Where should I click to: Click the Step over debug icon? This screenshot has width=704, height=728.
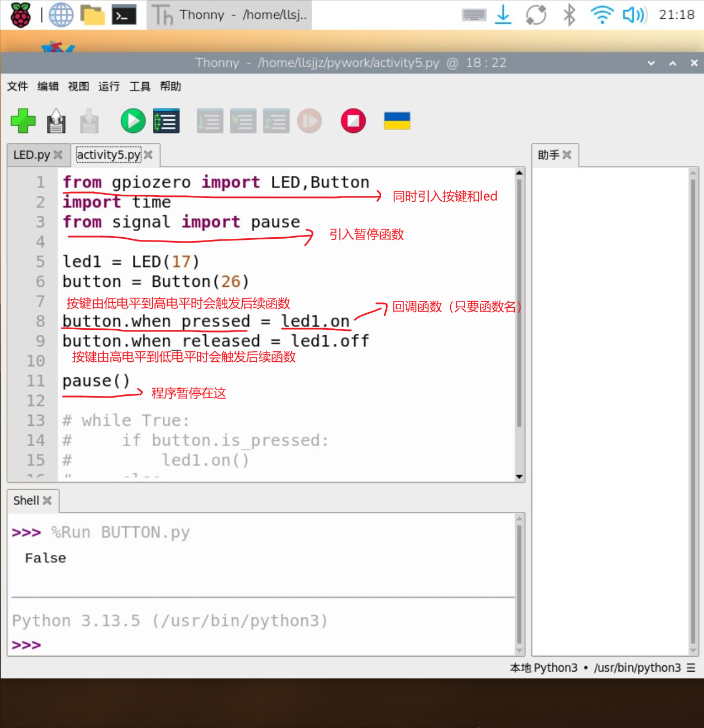click(x=210, y=121)
